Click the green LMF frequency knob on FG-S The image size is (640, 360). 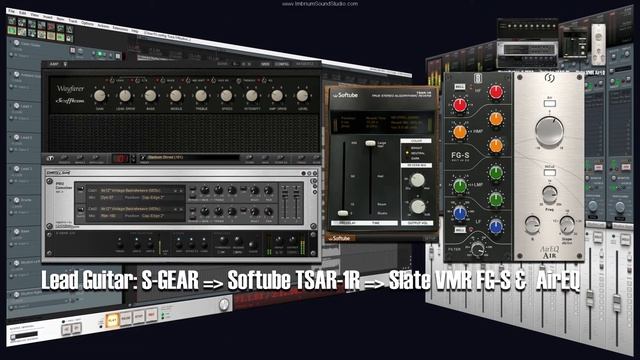tap(460, 186)
